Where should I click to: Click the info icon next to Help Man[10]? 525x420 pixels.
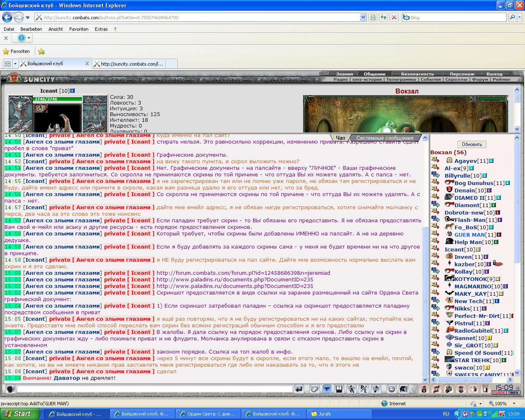tap(496, 242)
